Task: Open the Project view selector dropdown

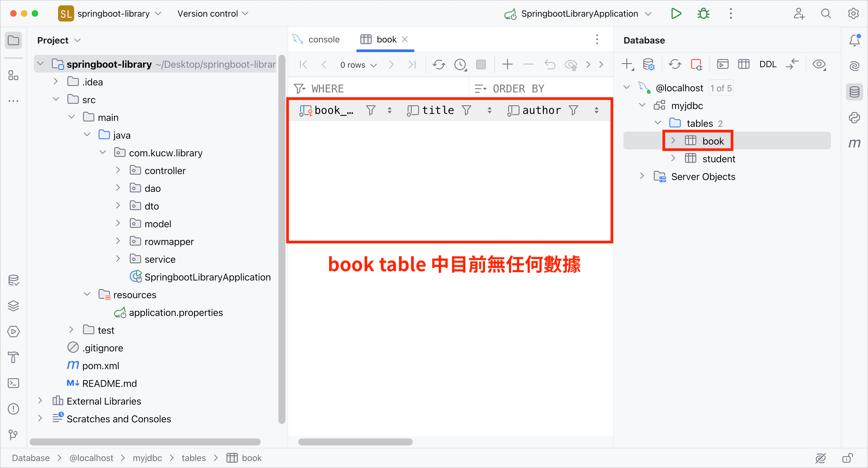Action: point(59,40)
